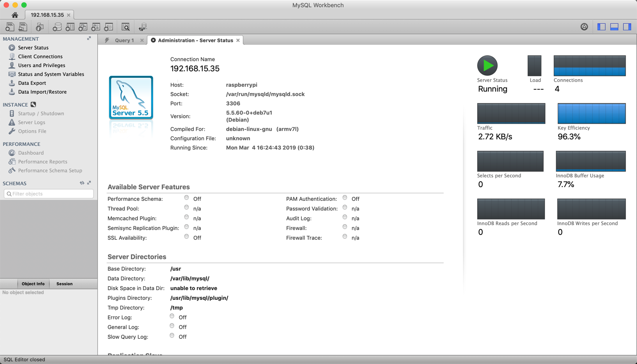Switch to the Query 1 tab

coord(124,40)
